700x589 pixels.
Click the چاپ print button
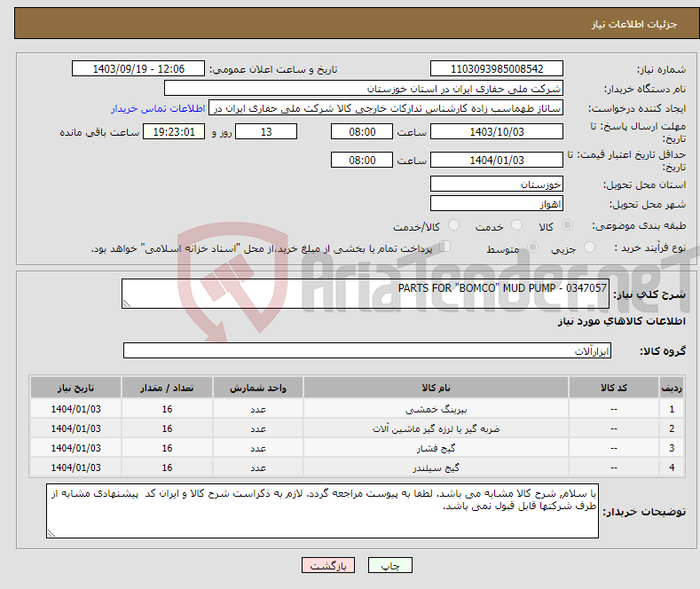tap(390, 565)
